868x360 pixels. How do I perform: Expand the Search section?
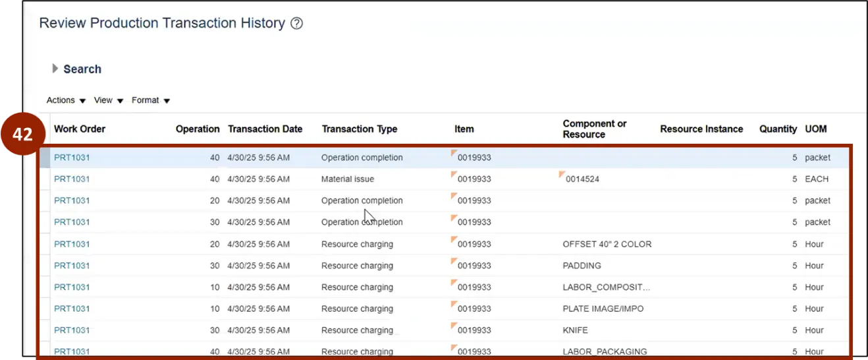click(55, 69)
